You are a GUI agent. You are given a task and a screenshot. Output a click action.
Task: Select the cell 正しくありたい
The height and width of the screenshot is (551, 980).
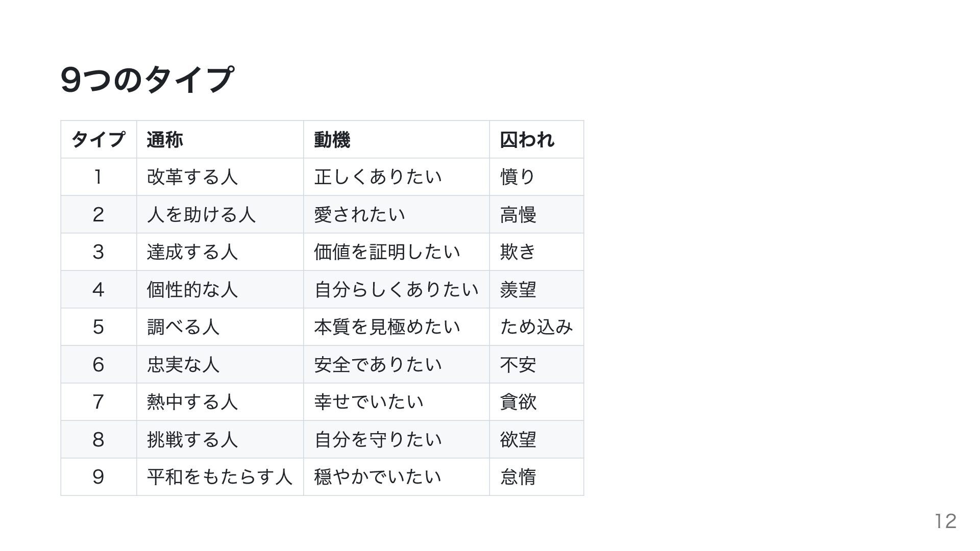click(378, 177)
